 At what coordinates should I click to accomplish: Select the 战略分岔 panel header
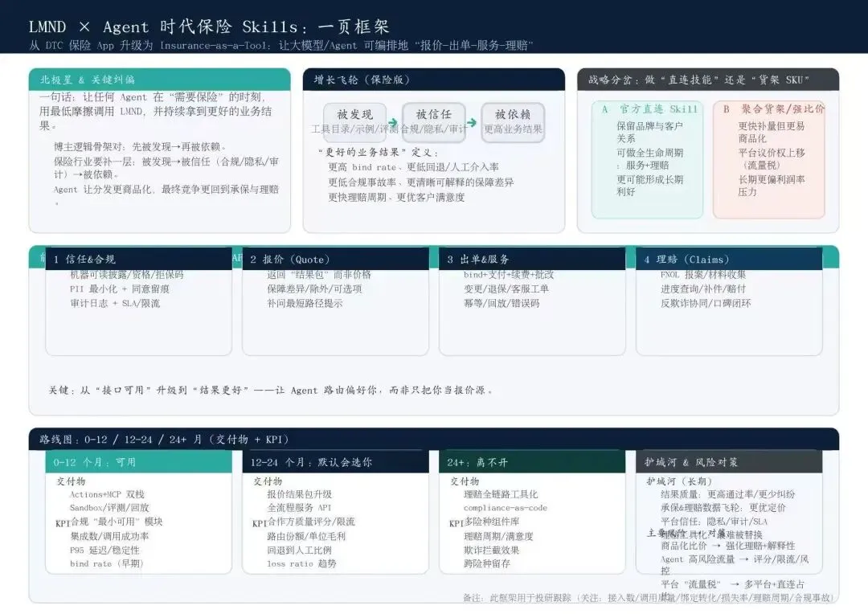[x=708, y=80]
